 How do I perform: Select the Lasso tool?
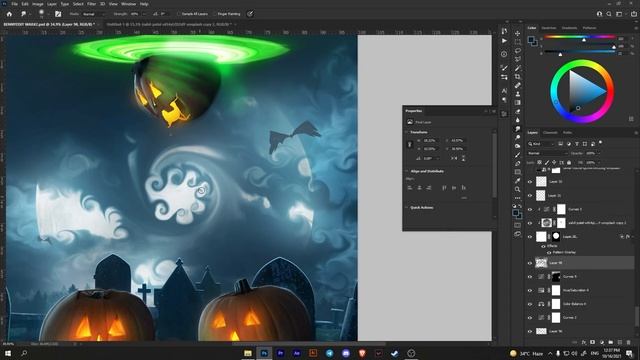point(518,51)
